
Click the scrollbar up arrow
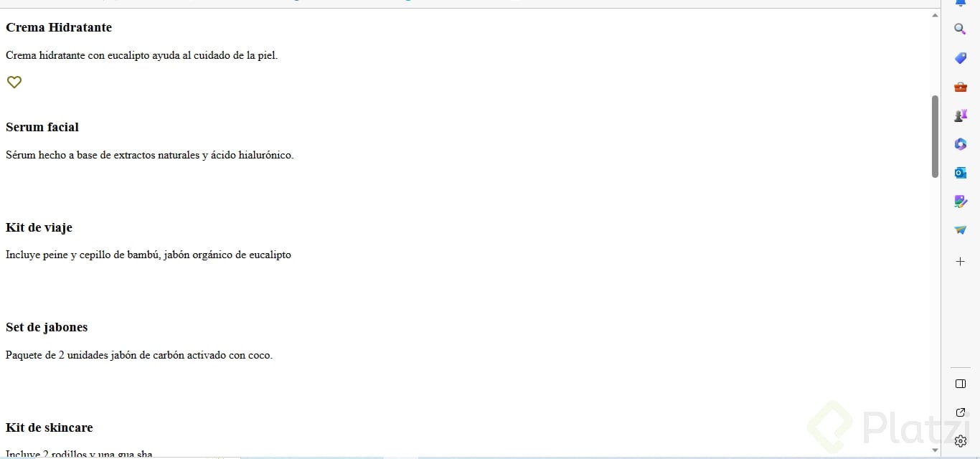pyautogui.click(x=935, y=15)
